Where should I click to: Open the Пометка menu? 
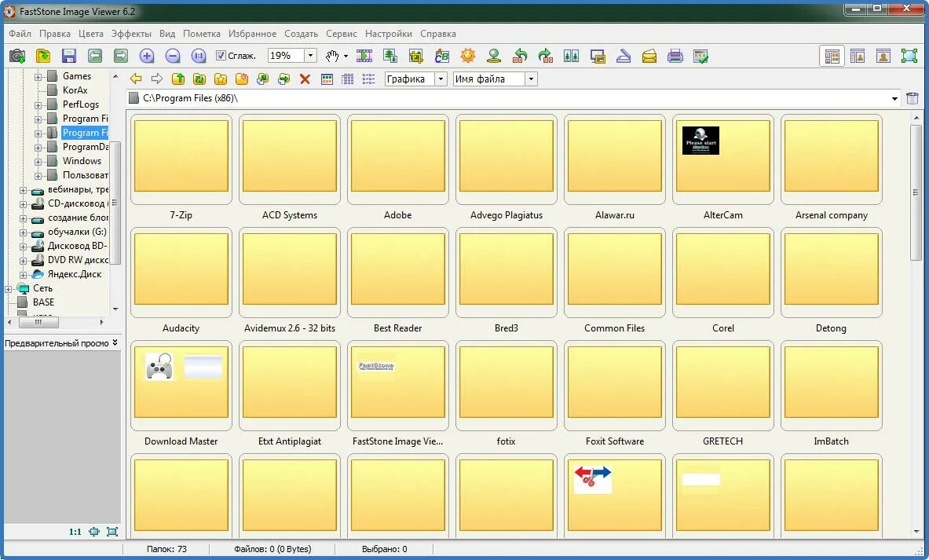tap(202, 34)
